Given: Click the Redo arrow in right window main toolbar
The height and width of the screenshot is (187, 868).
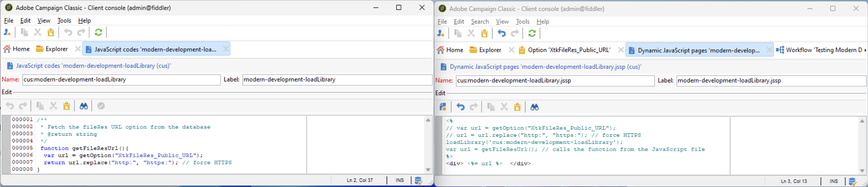Looking at the screenshot, I should click(x=515, y=33).
